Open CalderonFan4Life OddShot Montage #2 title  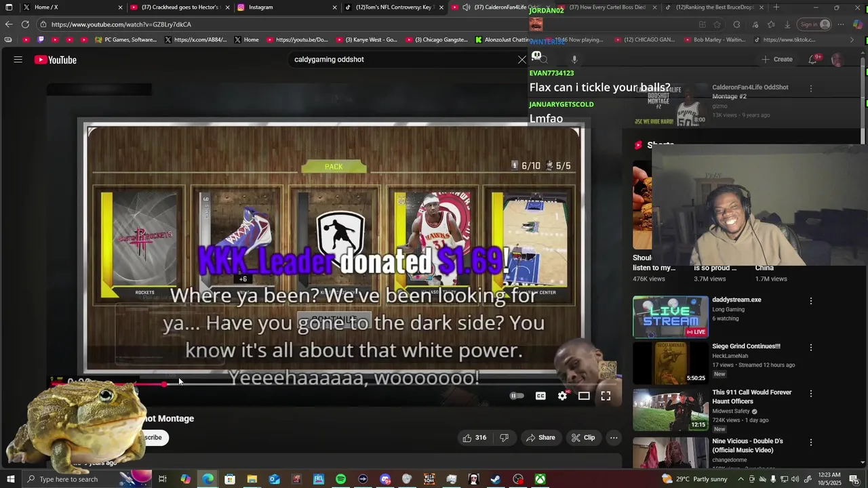pyautogui.click(x=750, y=91)
